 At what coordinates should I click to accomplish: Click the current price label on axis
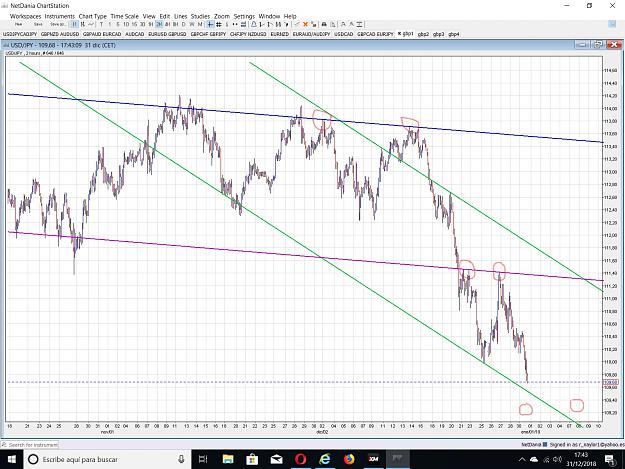[611, 382]
